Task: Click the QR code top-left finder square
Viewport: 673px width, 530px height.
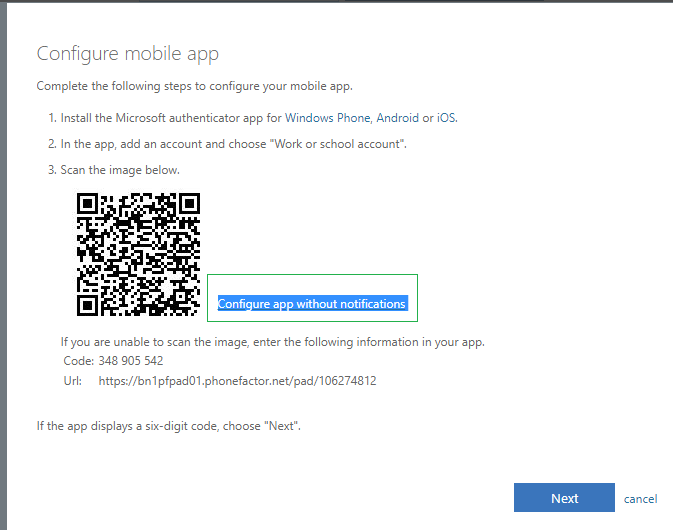Action: [88, 202]
